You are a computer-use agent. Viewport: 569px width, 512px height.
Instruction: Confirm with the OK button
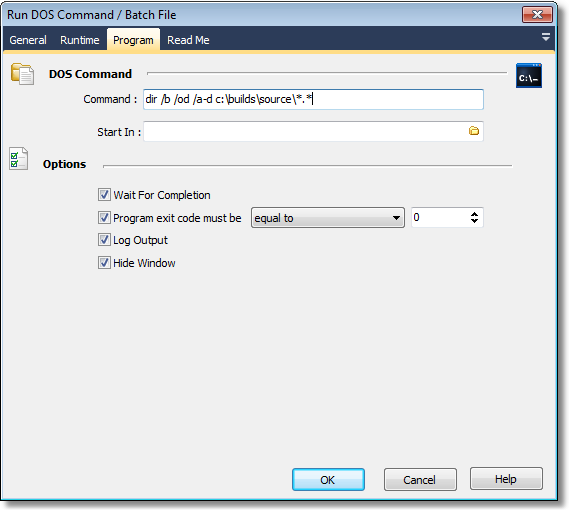click(x=328, y=480)
